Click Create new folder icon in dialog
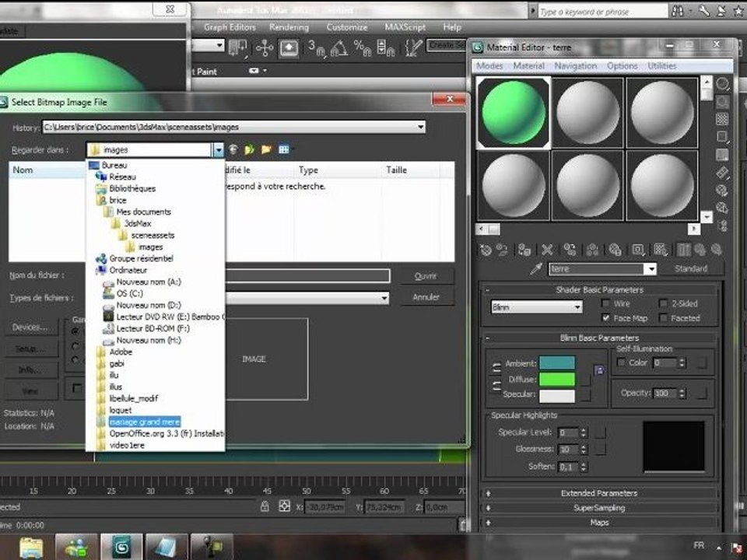The image size is (747, 560). [x=266, y=149]
